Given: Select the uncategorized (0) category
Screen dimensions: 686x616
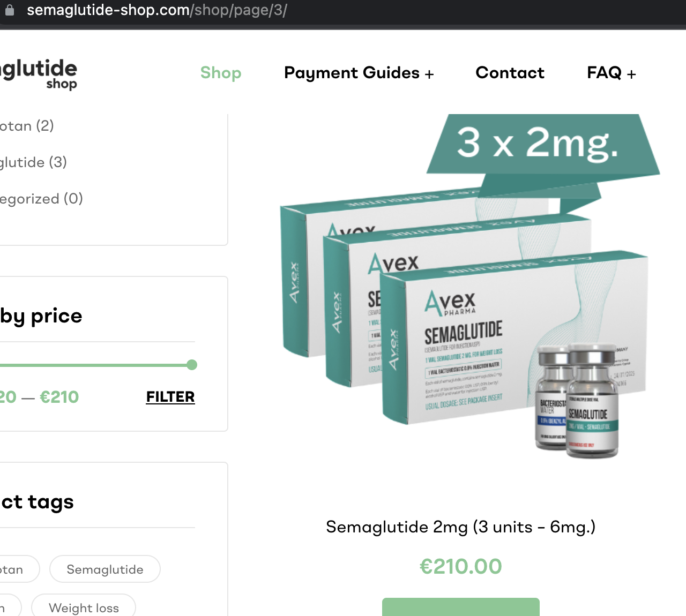Looking at the screenshot, I should (x=41, y=199).
